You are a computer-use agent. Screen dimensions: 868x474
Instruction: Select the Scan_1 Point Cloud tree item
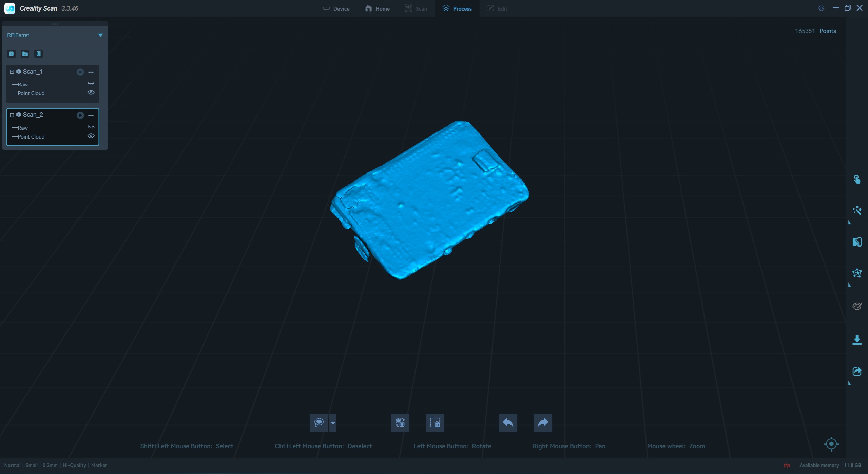pos(31,93)
